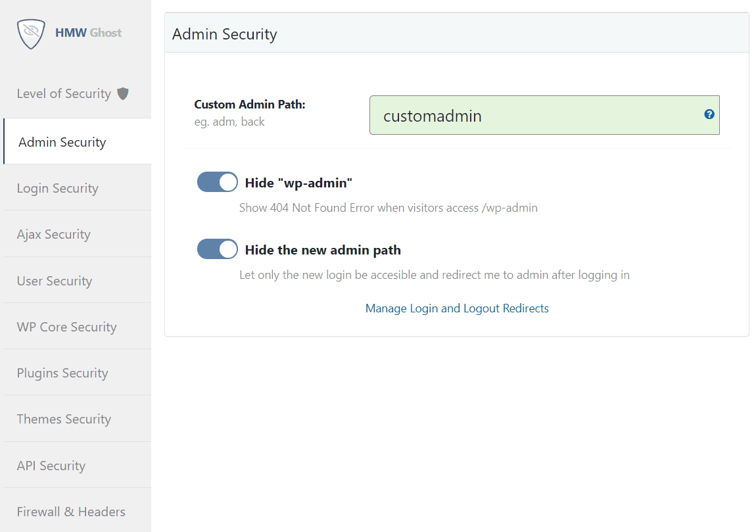Place cursor in the Custom Admin Path field

pyautogui.click(x=544, y=114)
